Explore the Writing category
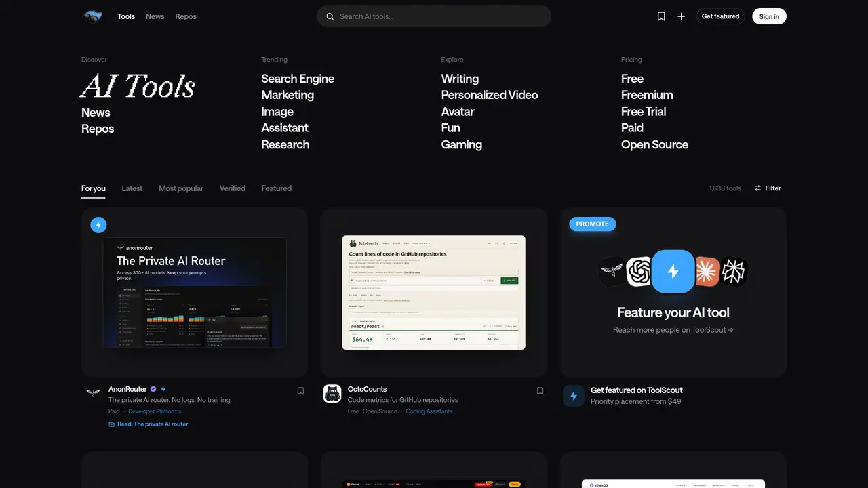The height and width of the screenshot is (488, 868). (460, 79)
